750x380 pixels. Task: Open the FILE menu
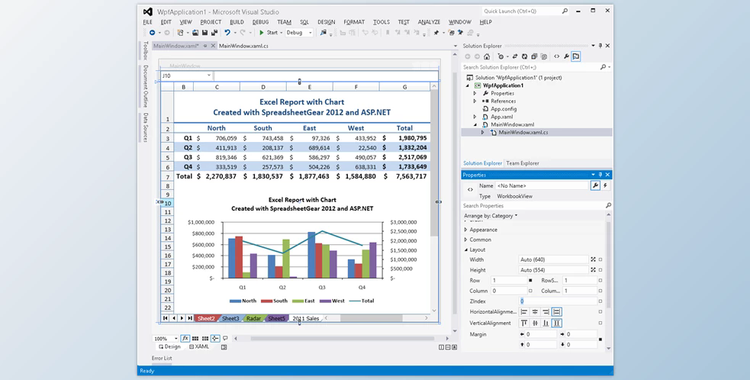(x=147, y=22)
